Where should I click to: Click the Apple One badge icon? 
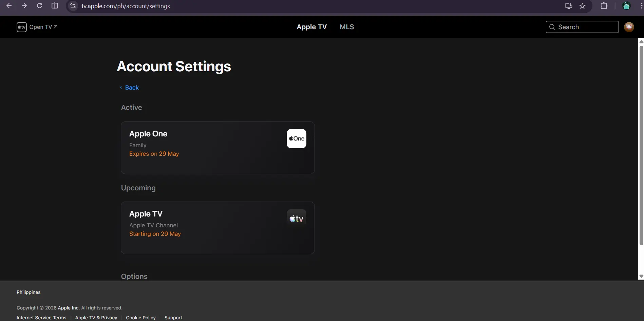pos(297,138)
